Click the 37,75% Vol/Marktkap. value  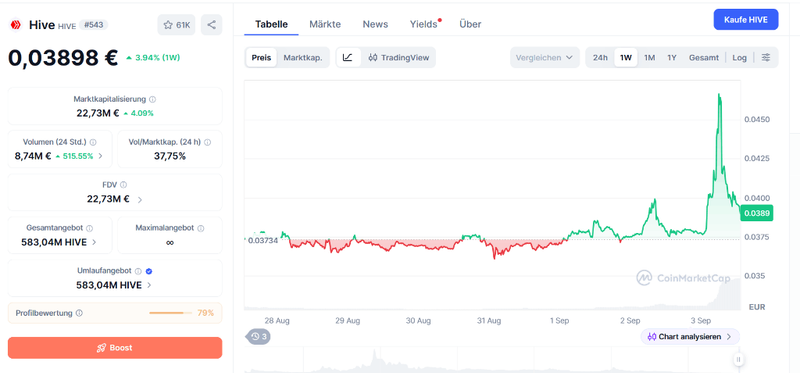[170, 156]
